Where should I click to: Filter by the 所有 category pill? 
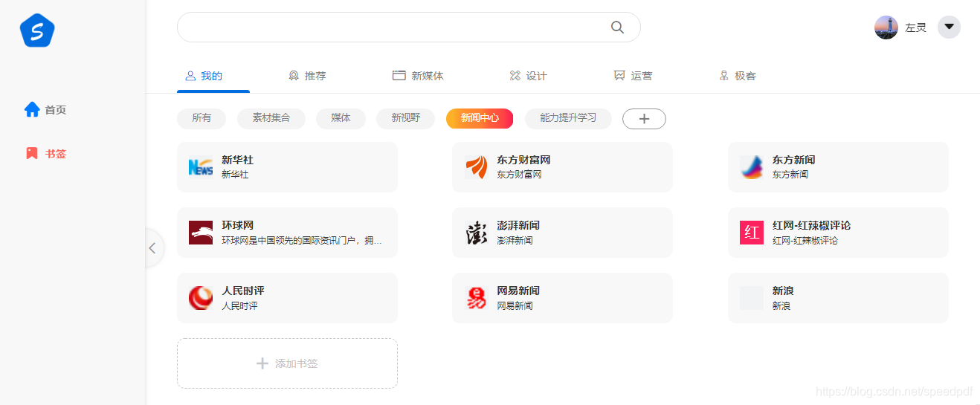[202, 118]
